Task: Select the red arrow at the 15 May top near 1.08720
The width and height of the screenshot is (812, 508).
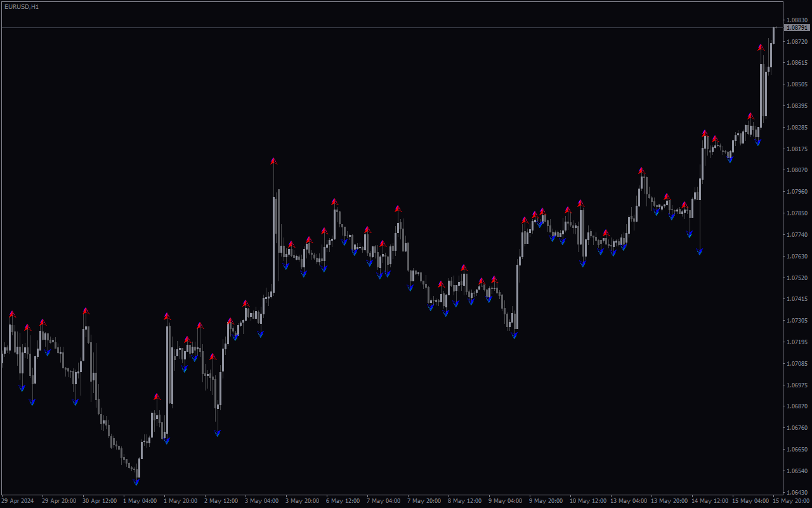Action: coord(761,48)
